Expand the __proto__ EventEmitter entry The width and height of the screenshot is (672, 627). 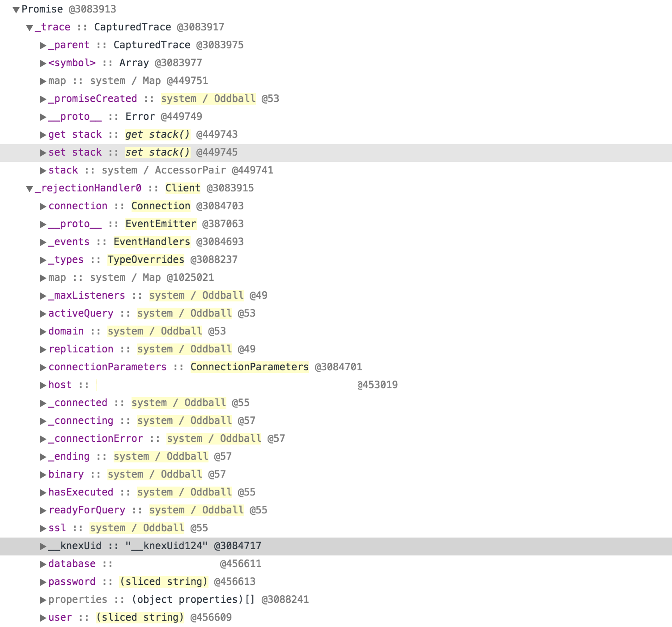pos(43,224)
